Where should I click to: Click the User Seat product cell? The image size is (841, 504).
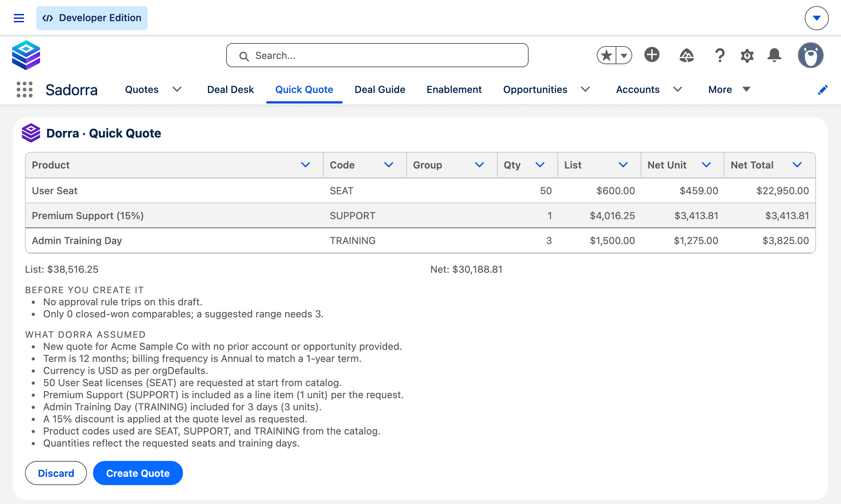click(x=174, y=191)
